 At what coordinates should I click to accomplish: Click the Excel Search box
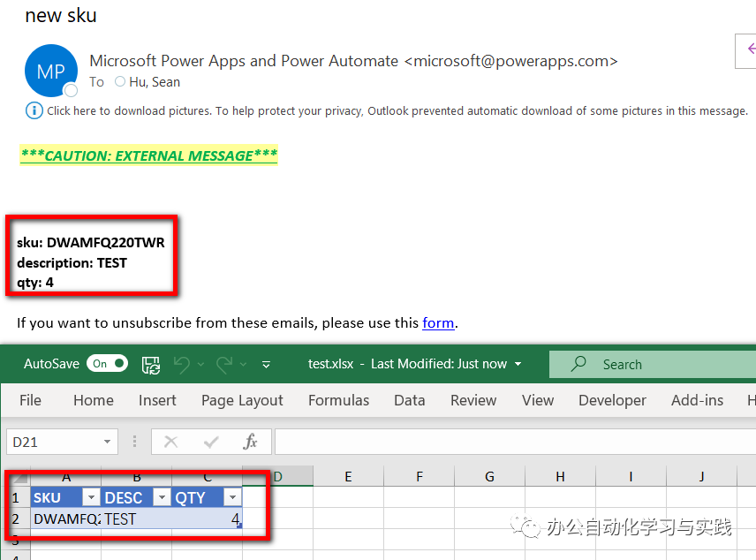point(653,364)
